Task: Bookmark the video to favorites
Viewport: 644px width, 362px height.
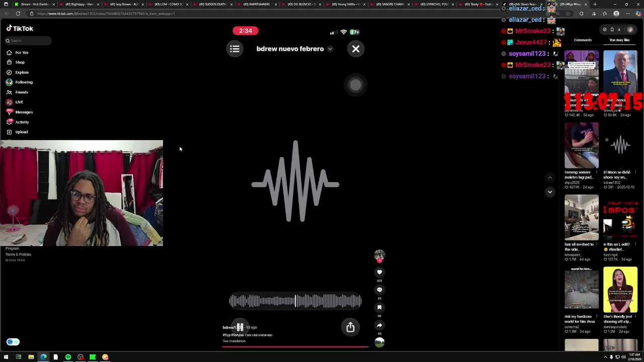Action: [379, 307]
